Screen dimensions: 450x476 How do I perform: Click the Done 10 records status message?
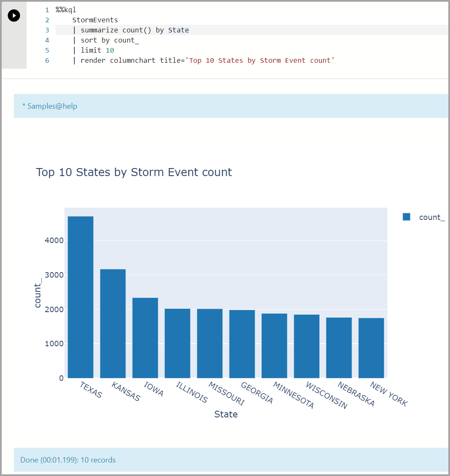67,460
